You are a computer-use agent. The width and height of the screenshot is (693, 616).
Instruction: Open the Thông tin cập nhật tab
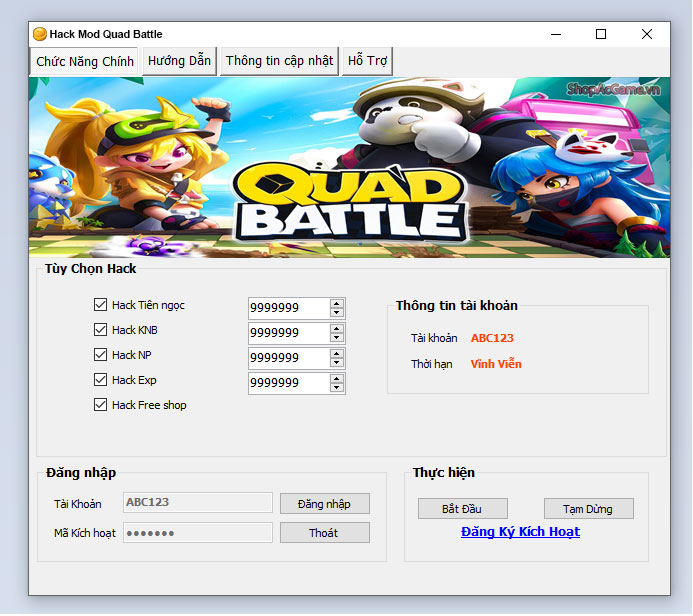click(279, 61)
